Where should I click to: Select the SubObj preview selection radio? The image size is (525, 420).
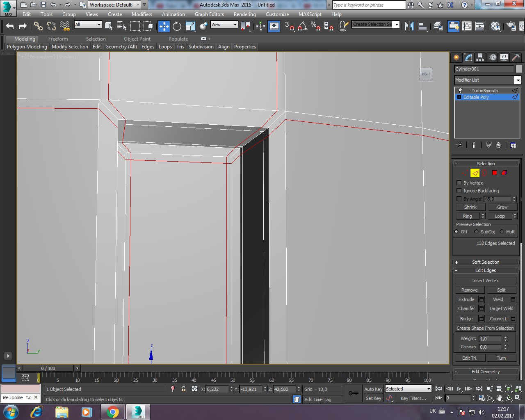(x=476, y=232)
